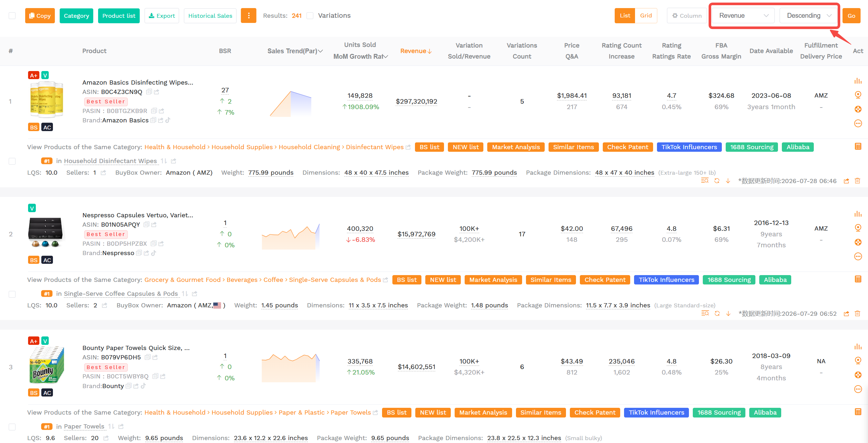Open 1688 Sourcing for Amazon Basics wipes
Image resolution: width=868 pixels, height=443 pixels.
pyautogui.click(x=752, y=147)
